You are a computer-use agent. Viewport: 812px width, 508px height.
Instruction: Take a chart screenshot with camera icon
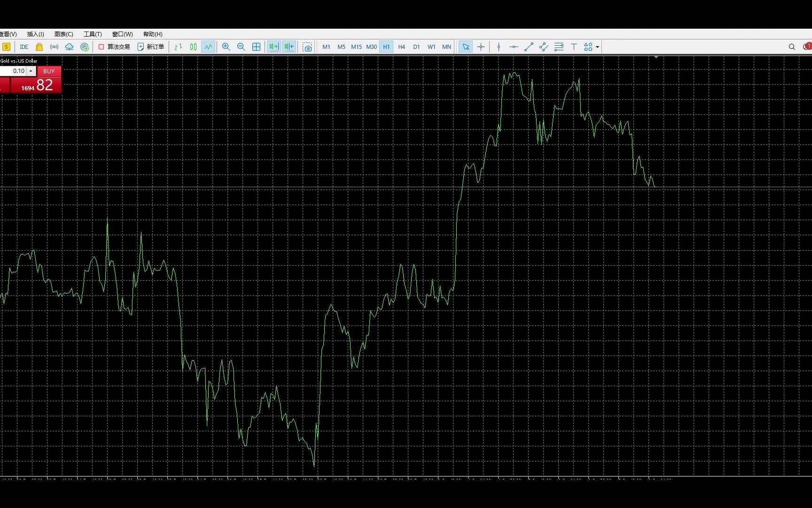pyautogui.click(x=307, y=47)
